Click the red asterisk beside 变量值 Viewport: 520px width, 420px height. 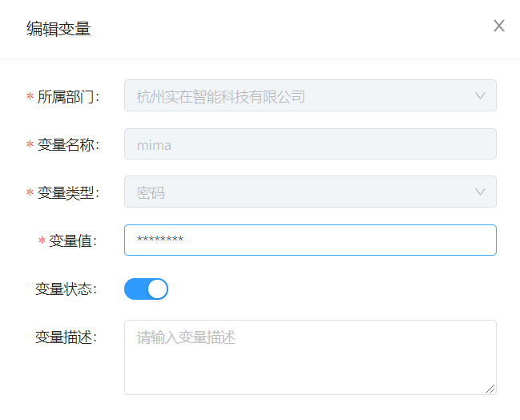[x=42, y=241]
